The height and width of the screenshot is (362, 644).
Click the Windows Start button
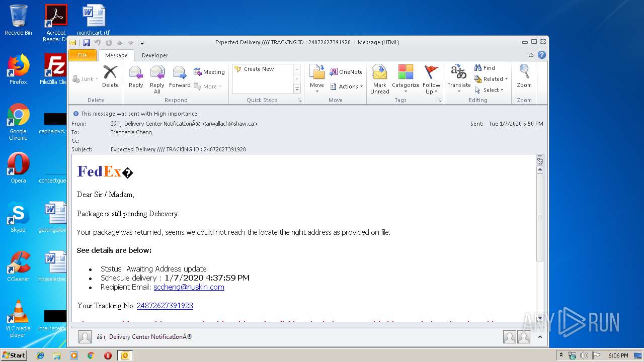tap(14, 355)
